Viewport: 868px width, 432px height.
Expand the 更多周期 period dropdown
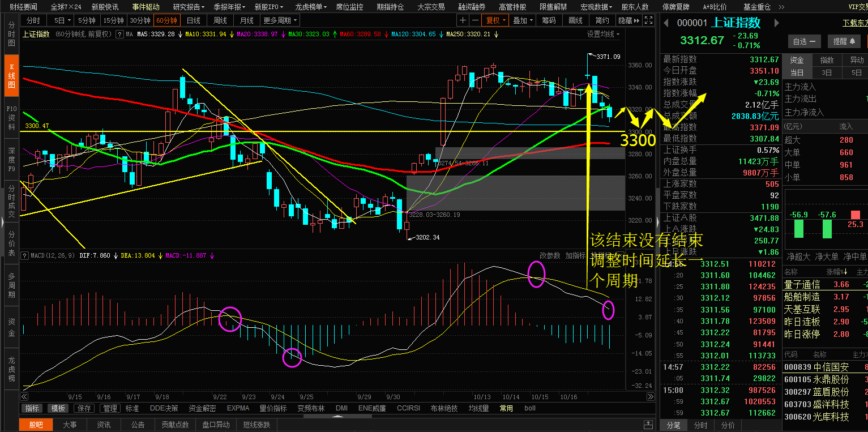(x=280, y=20)
